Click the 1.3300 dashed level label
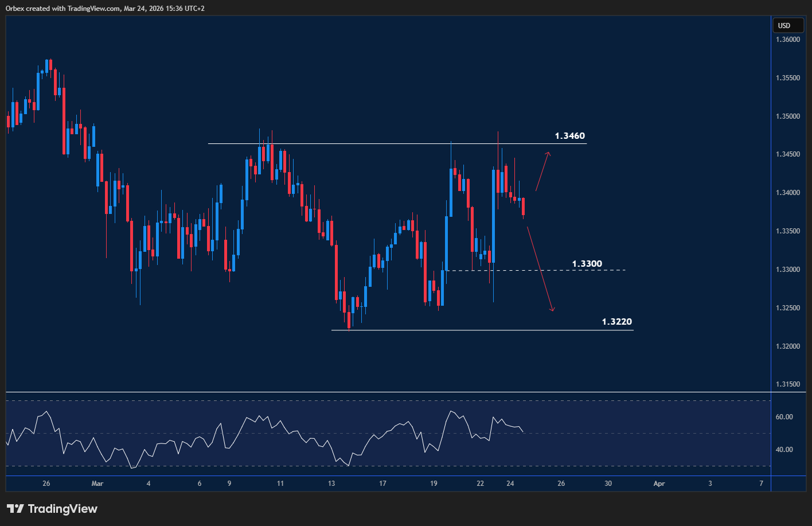This screenshot has width=812, height=526. 587,264
